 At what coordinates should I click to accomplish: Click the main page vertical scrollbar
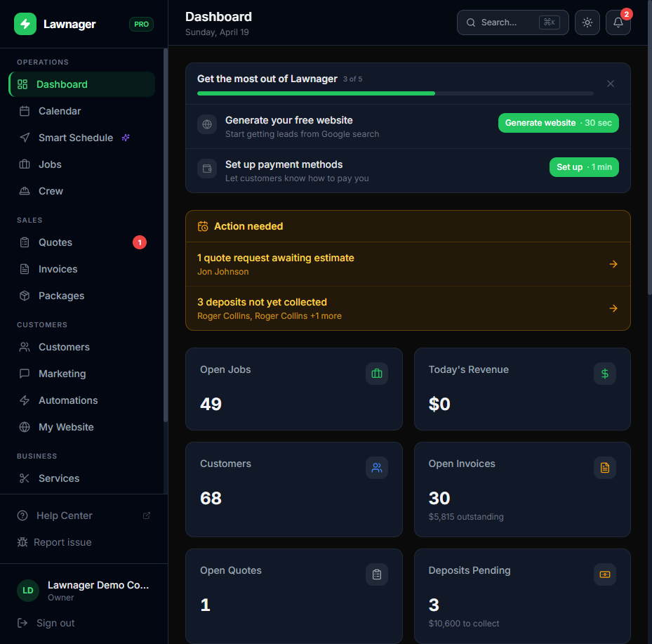tap(649, 147)
